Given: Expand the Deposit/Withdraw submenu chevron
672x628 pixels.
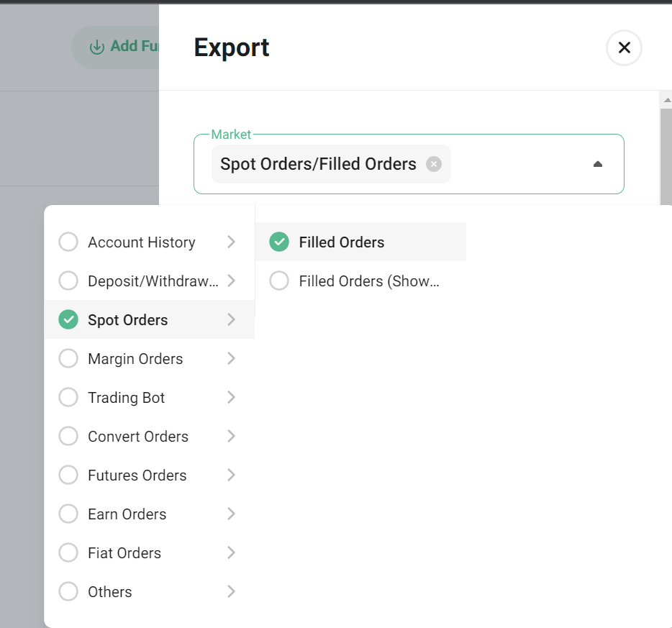Looking at the screenshot, I should [x=231, y=281].
